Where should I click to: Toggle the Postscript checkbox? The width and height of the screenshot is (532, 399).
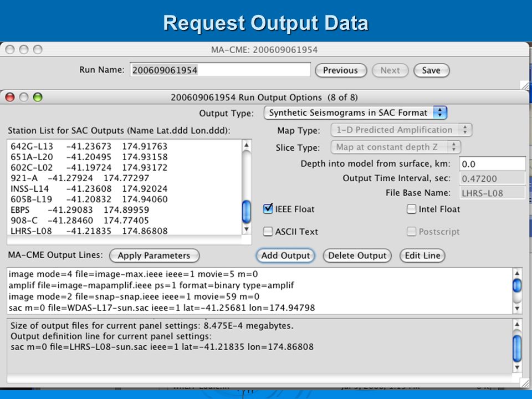[411, 232]
